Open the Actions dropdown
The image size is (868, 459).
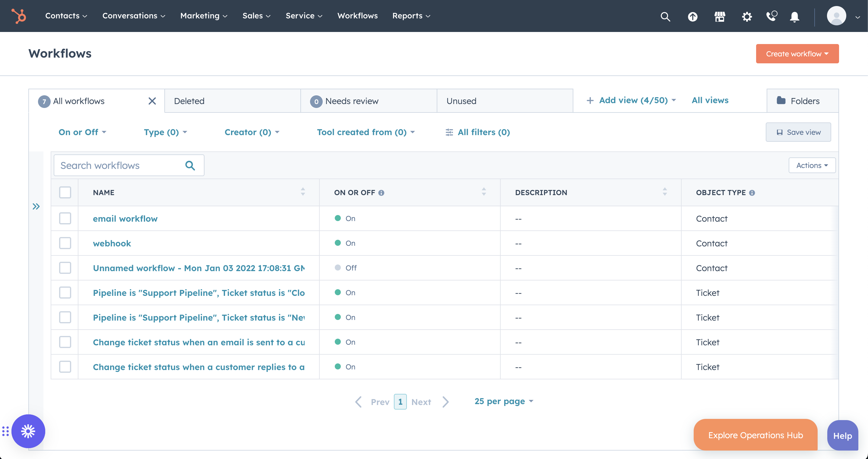click(812, 165)
